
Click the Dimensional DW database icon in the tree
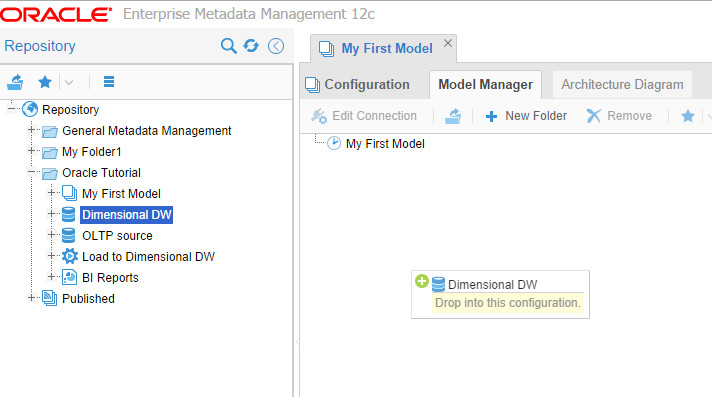click(69, 214)
